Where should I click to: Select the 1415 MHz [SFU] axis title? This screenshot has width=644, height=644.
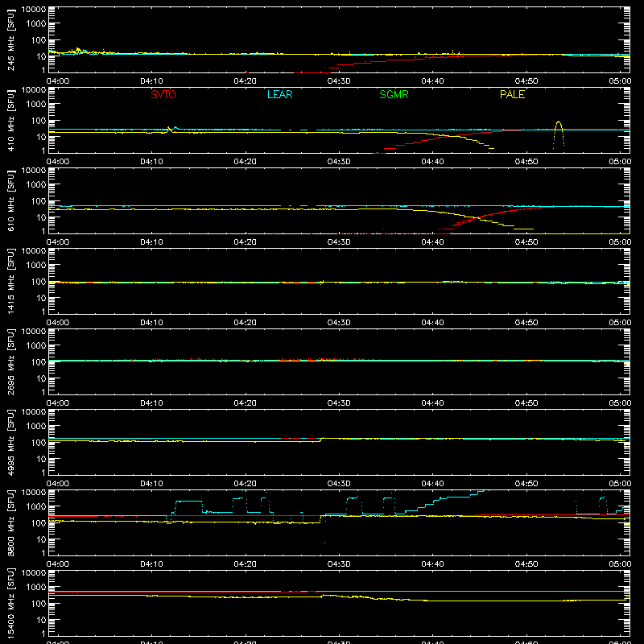point(10,281)
